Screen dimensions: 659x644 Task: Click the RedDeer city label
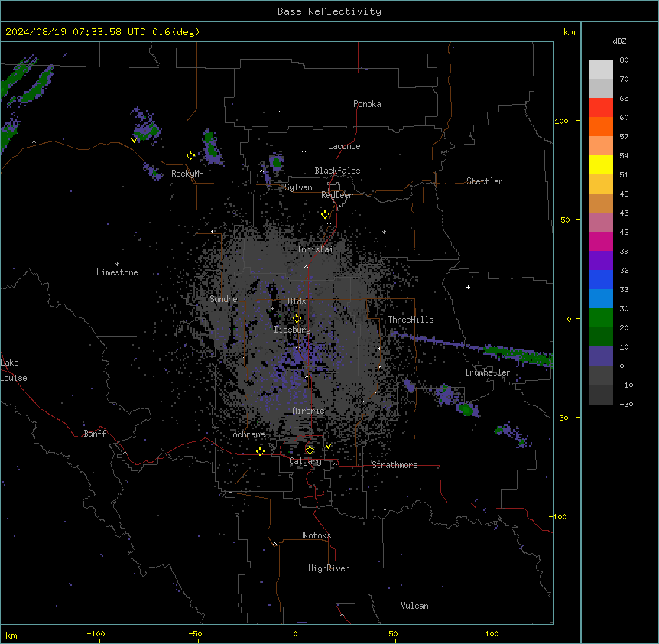[336, 195]
